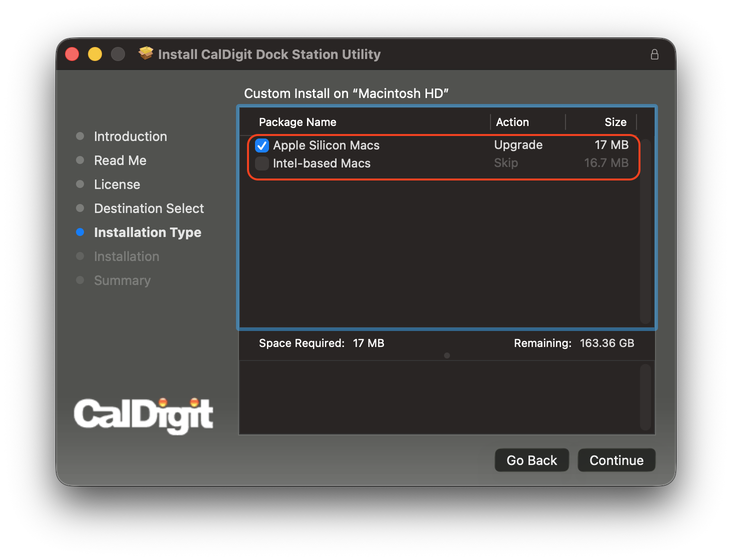This screenshot has height=560, width=732.
Task: Click the Action column header
Action: pyautogui.click(x=512, y=121)
